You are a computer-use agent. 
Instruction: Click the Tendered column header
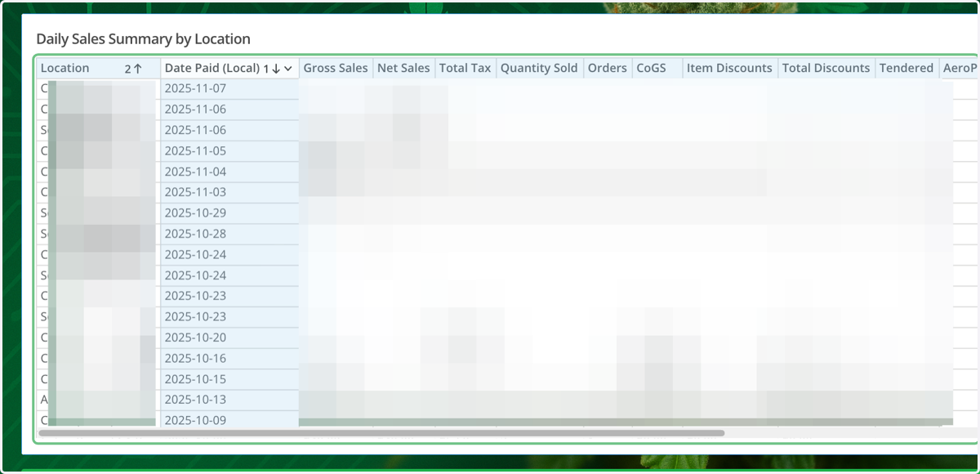[x=906, y=68]
